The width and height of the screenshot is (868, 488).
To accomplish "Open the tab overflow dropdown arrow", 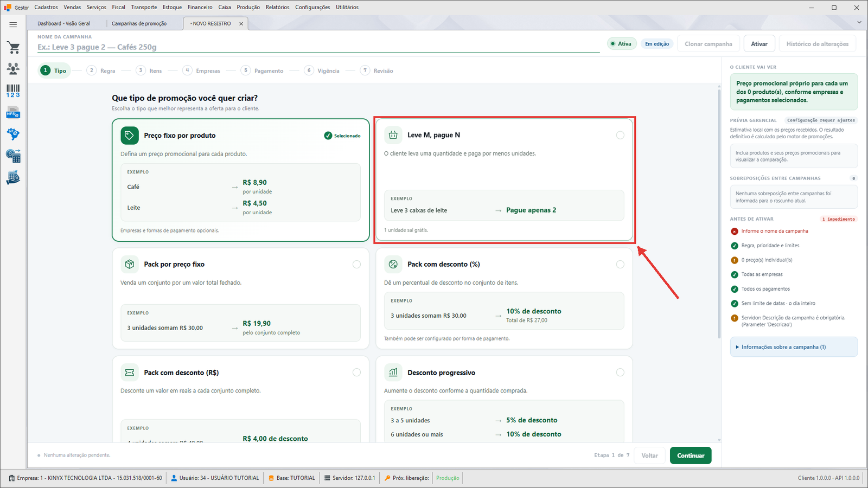I will click(x=859, y=22).
